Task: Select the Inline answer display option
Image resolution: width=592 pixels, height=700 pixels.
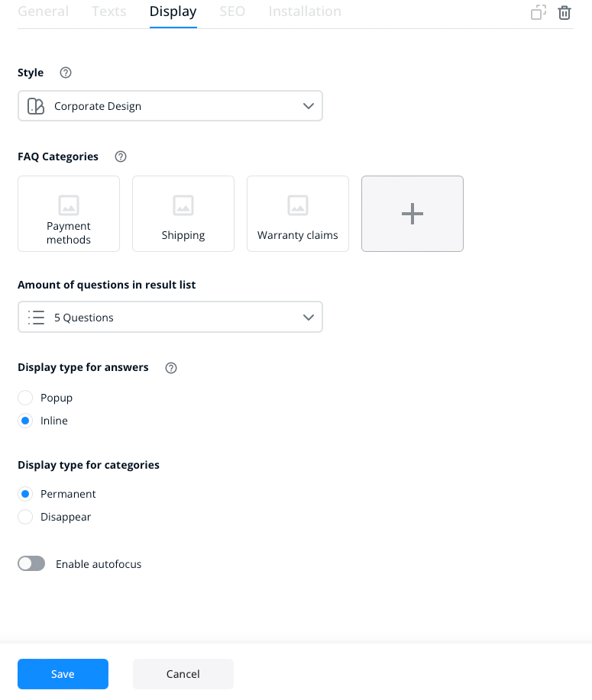Action: tap(25, 421)
